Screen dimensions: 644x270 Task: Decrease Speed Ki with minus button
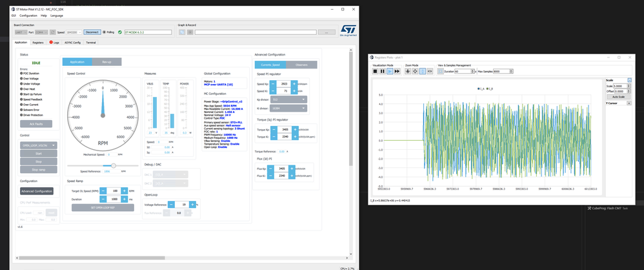273,91
